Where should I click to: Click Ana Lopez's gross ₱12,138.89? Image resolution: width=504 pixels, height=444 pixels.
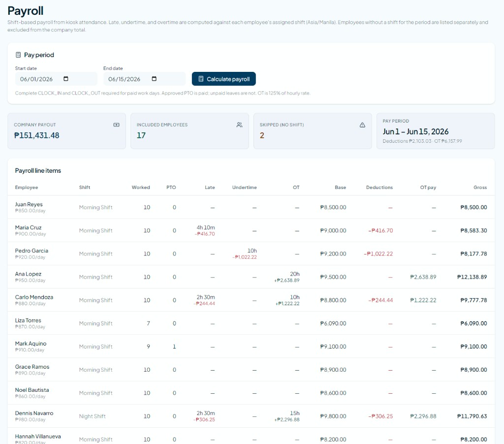coord(472,277)
